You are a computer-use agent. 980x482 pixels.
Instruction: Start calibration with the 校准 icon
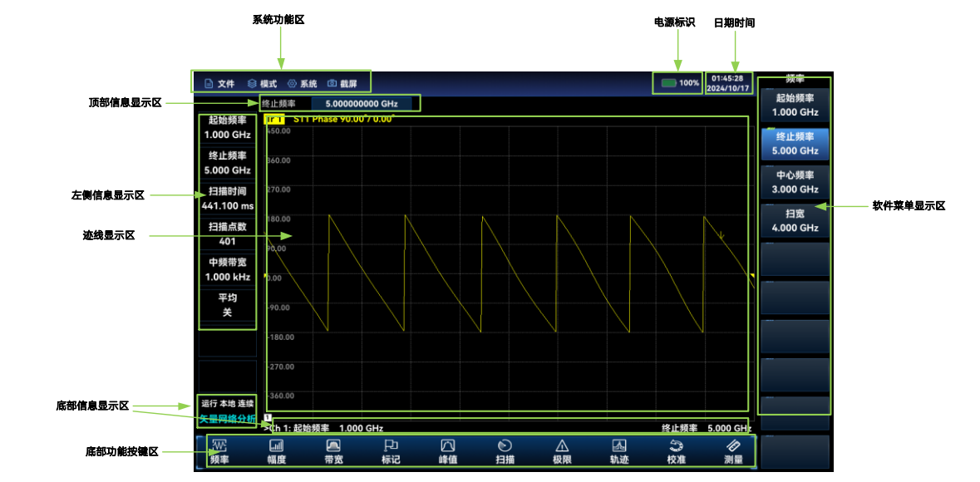[x=676, y=451]
